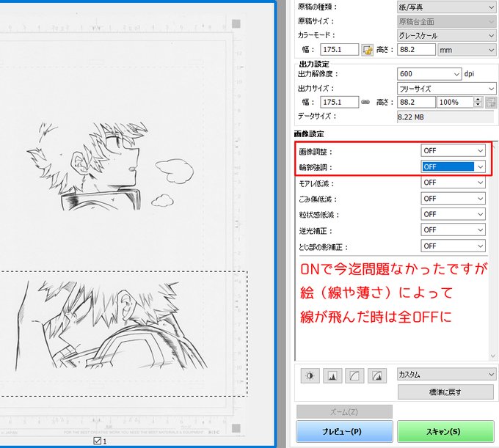
Task: Click the output height field 88.2
Action: pyautogui.click(x=416, y=103)
